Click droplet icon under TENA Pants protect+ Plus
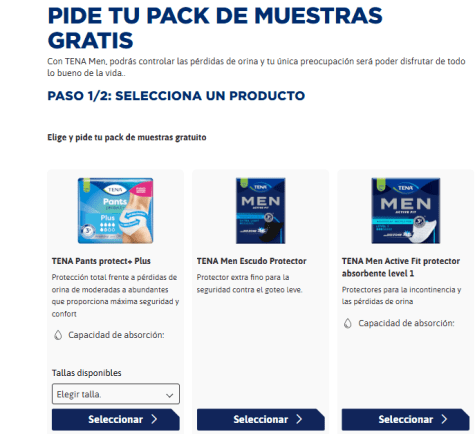This screenshot has width=475, height=434. click(58, 335)
